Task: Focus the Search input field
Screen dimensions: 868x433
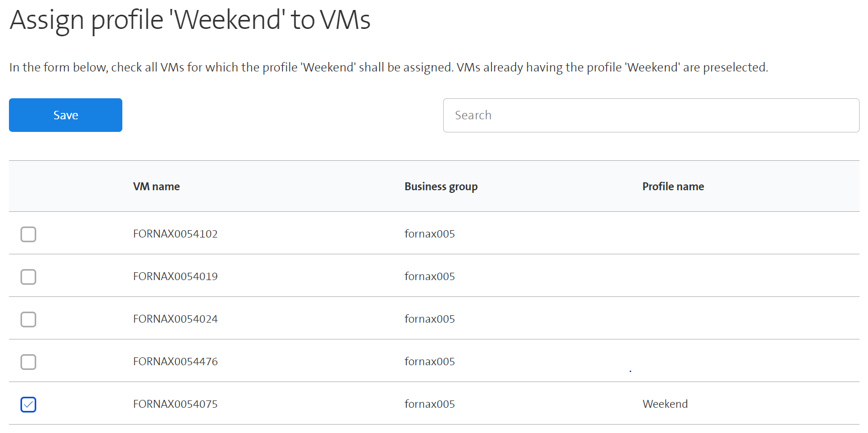Action: 651,115
